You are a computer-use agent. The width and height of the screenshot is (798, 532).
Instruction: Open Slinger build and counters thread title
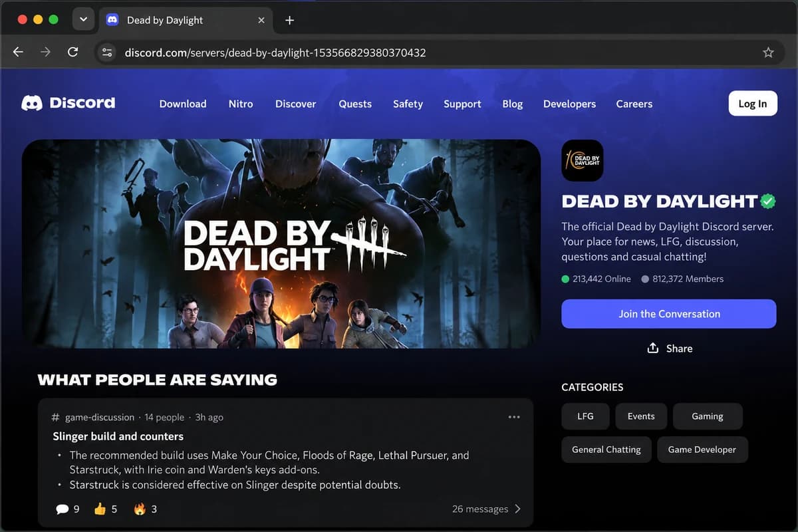pos(118,436)
